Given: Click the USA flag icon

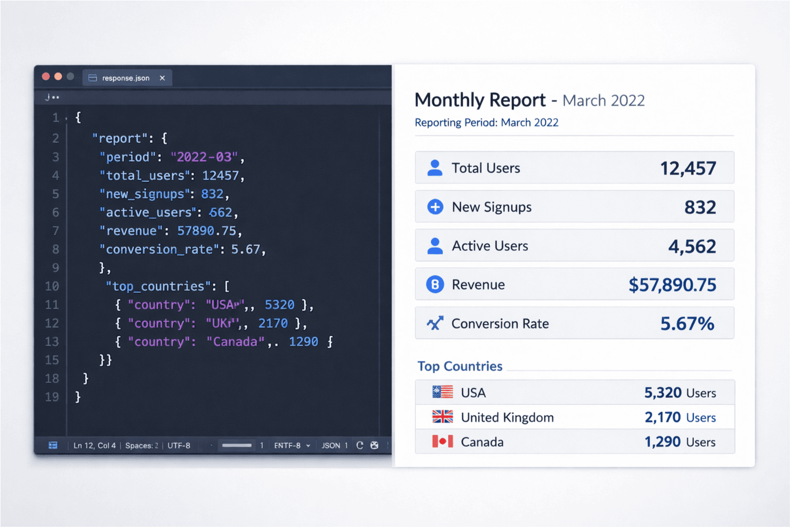Looking at the screenshot, I should tap(442, 393).
